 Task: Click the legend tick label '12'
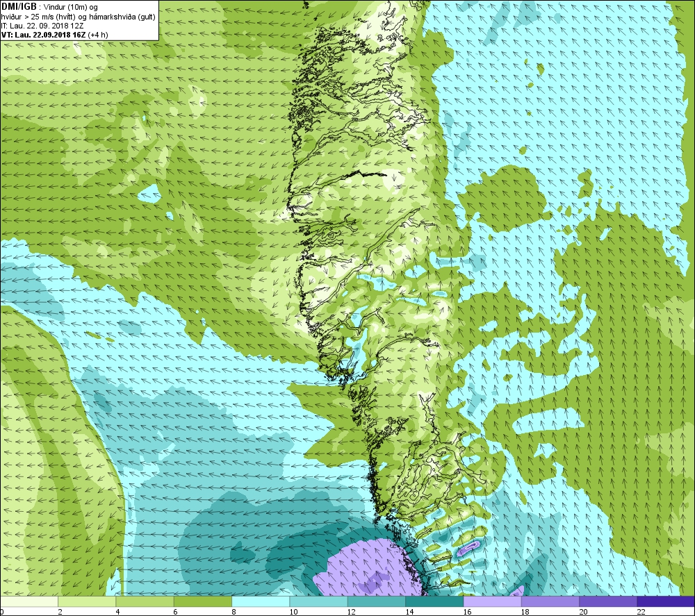click(352, 612)
